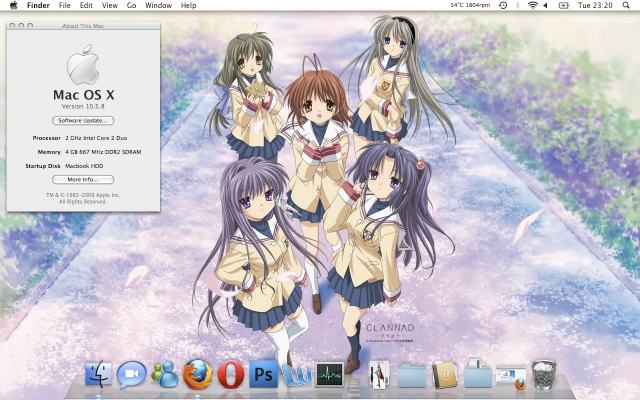Screen dimensions: 640x400
Task: Click the More Info... button
Action: (83, 180)
